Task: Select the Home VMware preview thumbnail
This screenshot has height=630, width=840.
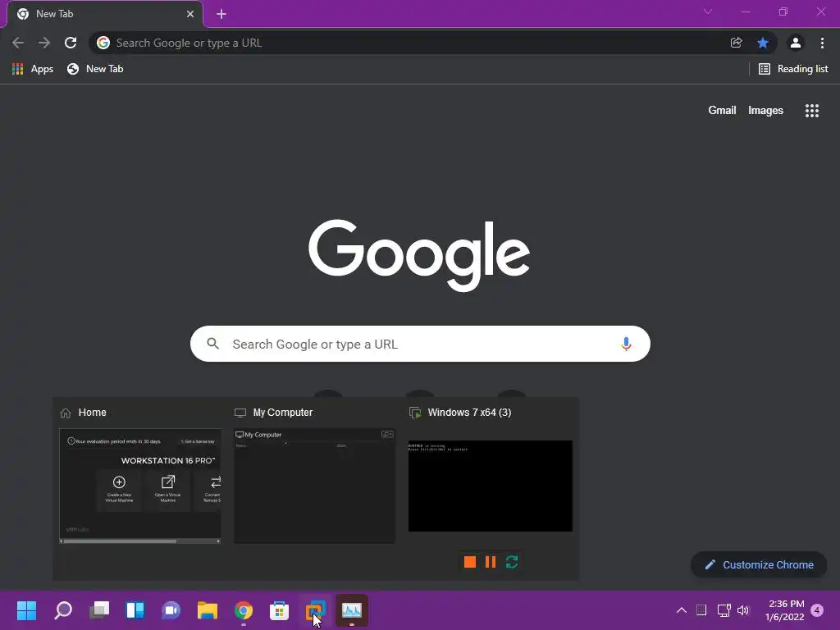Action: pos(139,486)
